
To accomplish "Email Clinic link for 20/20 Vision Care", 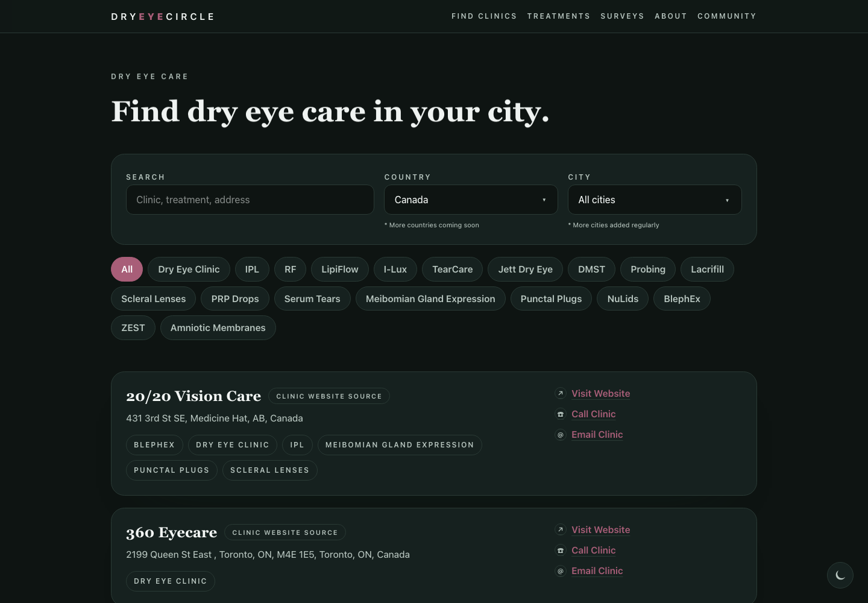I will (x=597, y=434).
